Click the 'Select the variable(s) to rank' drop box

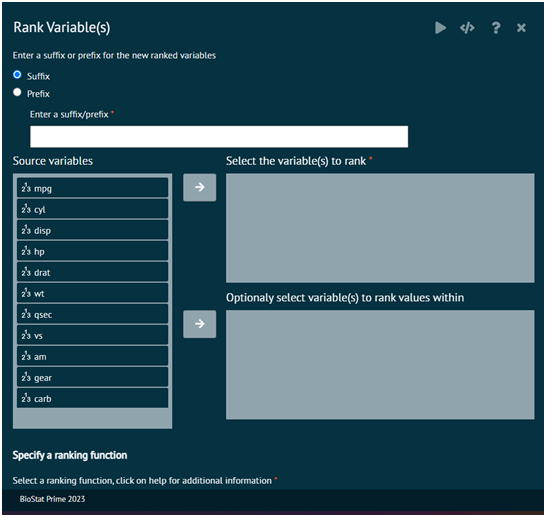pos(380,228)
